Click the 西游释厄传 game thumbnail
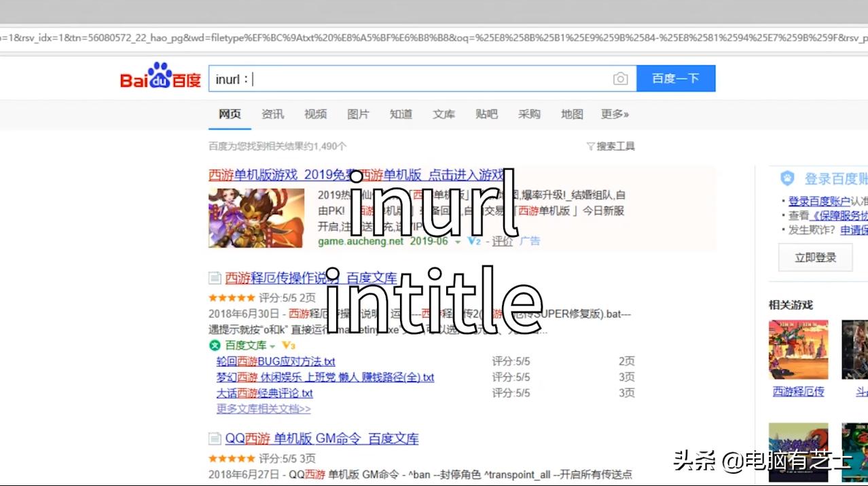This screenshot has width=868, height=486. tap(798, 349)
